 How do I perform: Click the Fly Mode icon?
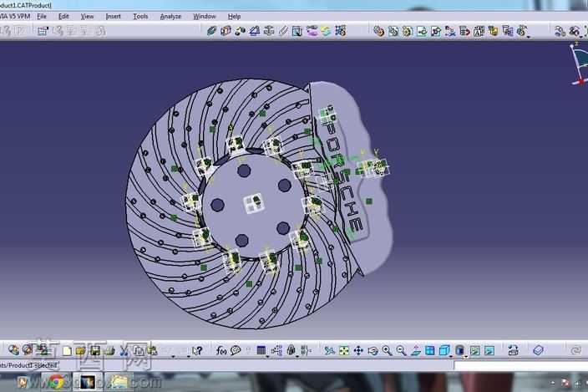(x=329, y=350)
